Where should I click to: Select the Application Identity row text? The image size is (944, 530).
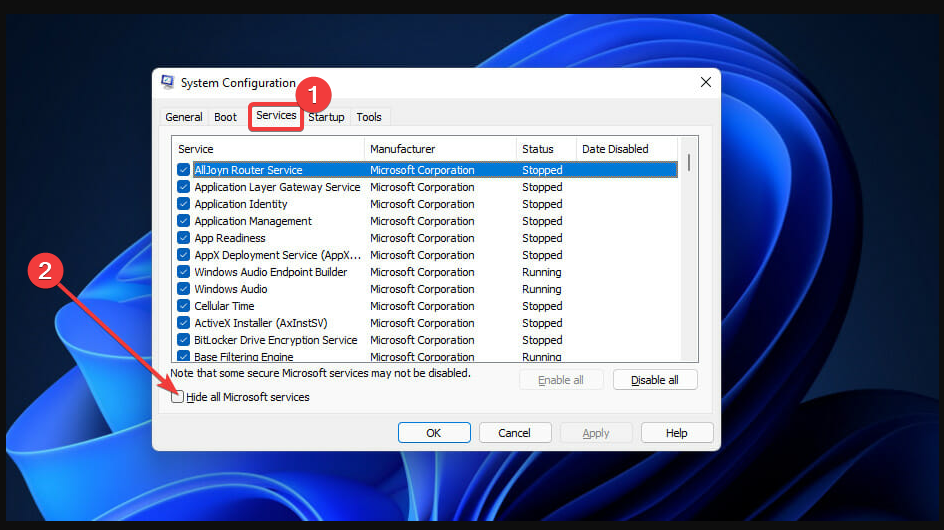point(241,204)
